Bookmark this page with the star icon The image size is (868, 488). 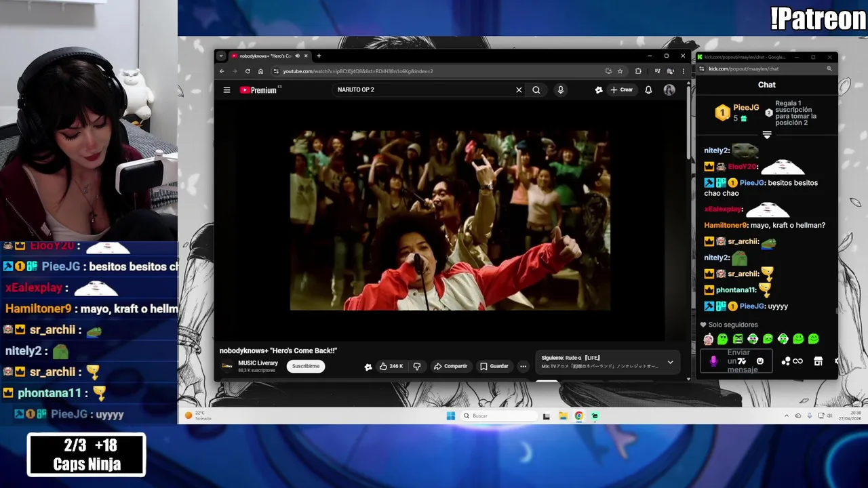[620, 71]
